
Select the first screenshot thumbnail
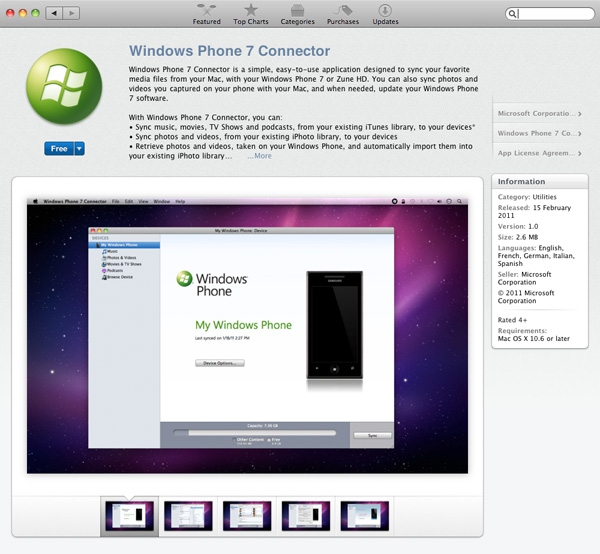point(129,516)
